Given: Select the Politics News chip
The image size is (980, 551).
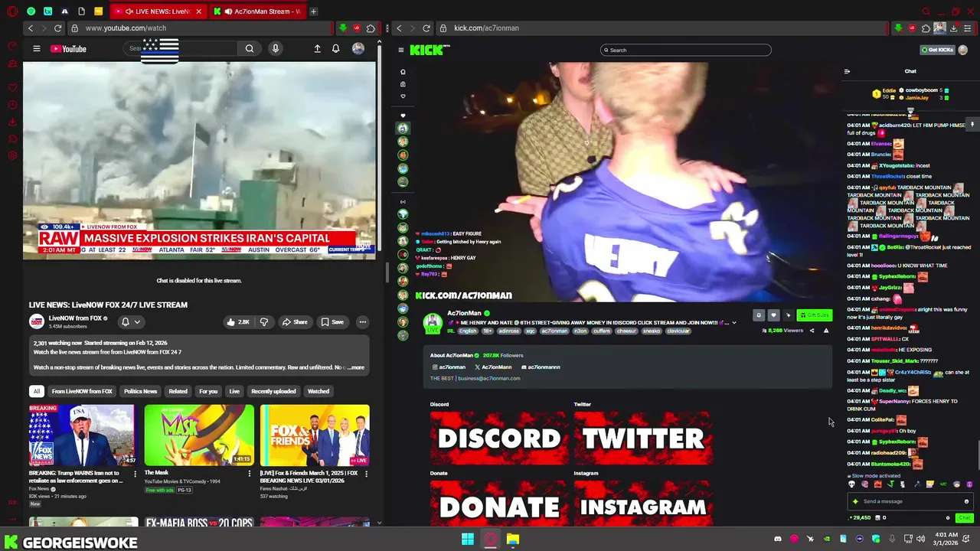Looking at the screenshot, I should tap(140, 391).
